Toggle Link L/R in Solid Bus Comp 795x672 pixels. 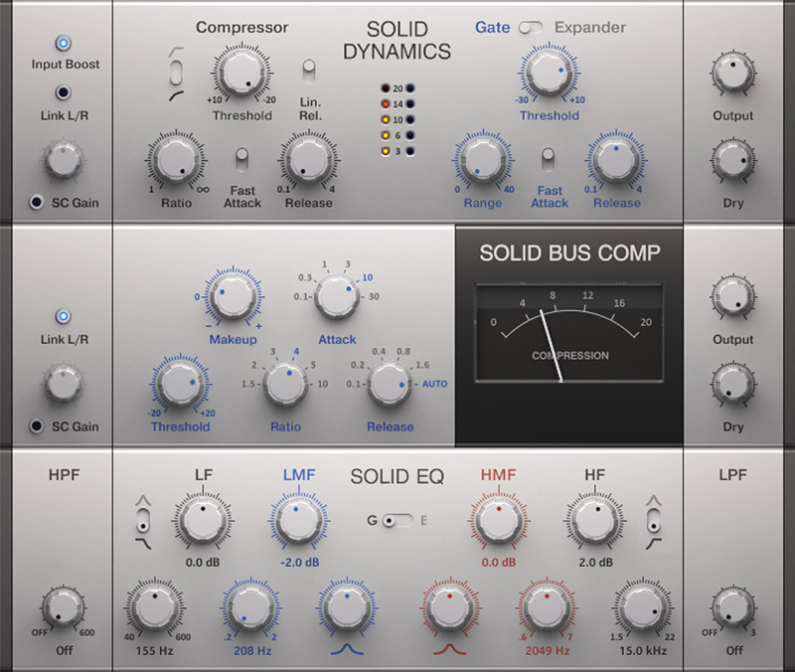[x=63, y=316]
